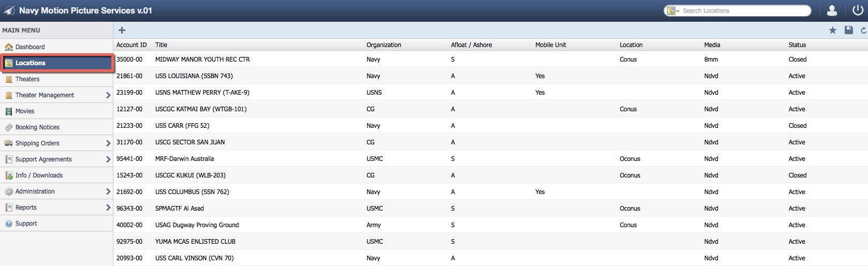Click the power logout icon
Viewport: 868px width, 266px height.
tap(858, 10)
